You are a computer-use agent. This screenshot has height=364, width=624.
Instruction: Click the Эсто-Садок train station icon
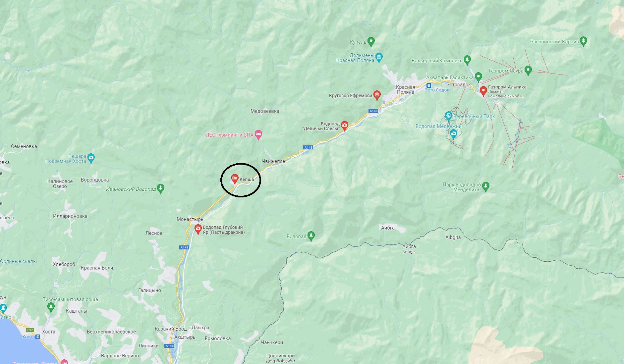(x=429, y=85)
